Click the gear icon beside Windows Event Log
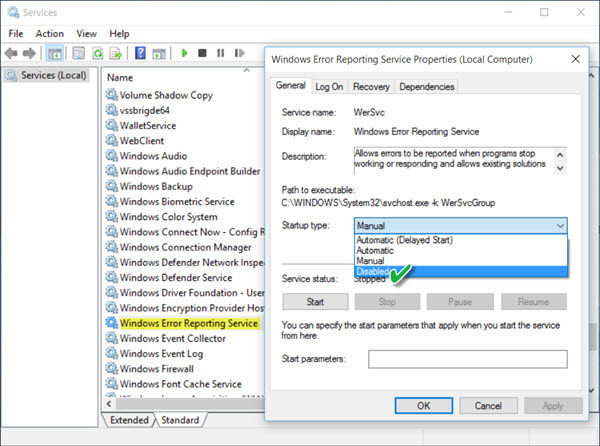600x446 pixels. 111,353
